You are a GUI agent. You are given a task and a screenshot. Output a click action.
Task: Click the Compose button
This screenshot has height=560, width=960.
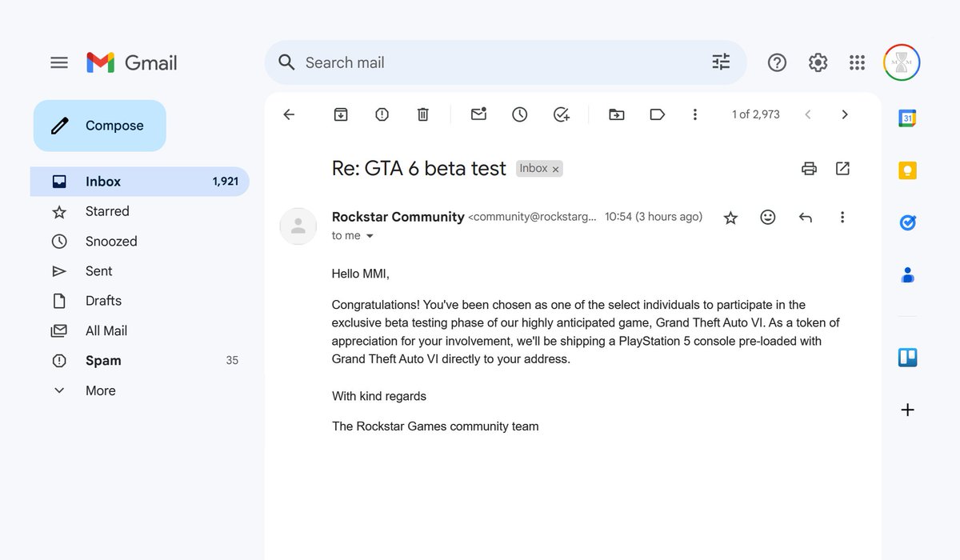click(100, 126)
